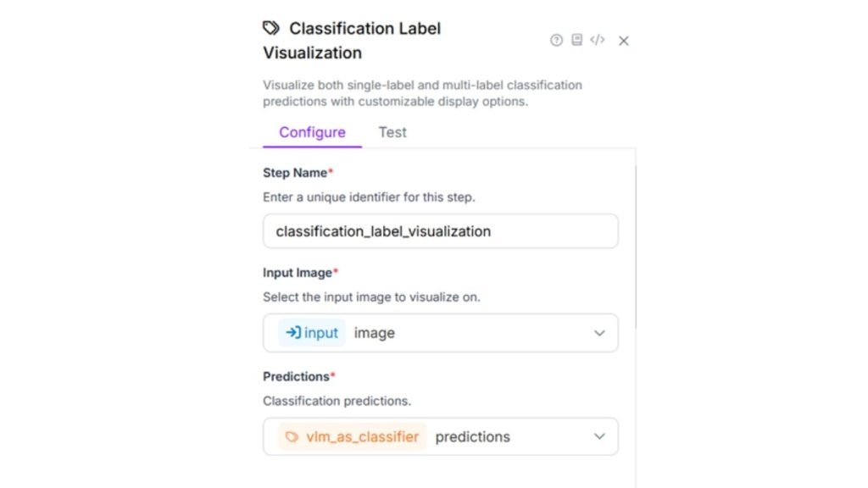Image resolution: width=868 pixels, height=488 pixels.
Task: Switch to the Test tab
Action: [x=392, y=132]
